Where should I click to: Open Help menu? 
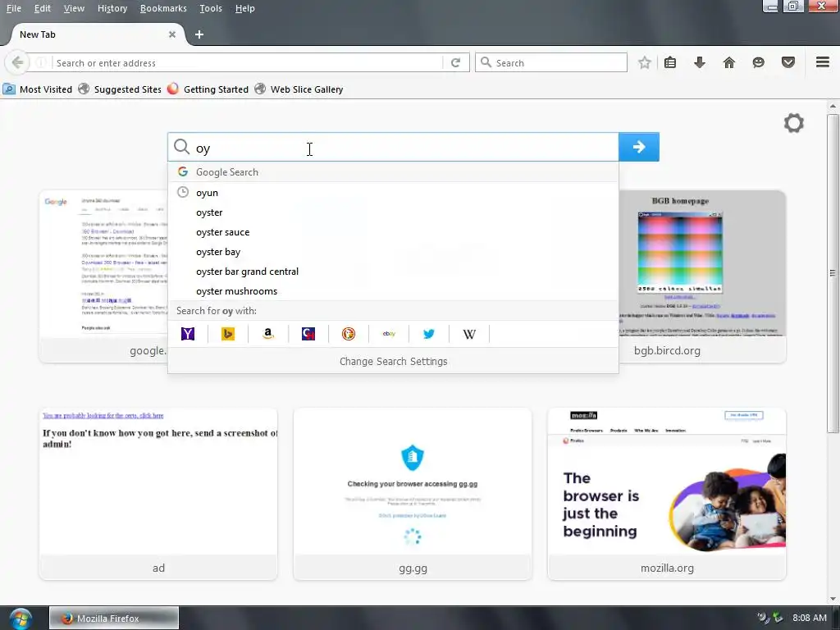coord(244,8)
